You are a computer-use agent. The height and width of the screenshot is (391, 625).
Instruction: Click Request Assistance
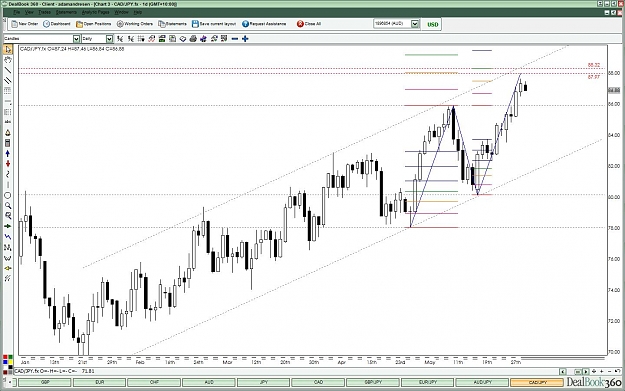264,24
